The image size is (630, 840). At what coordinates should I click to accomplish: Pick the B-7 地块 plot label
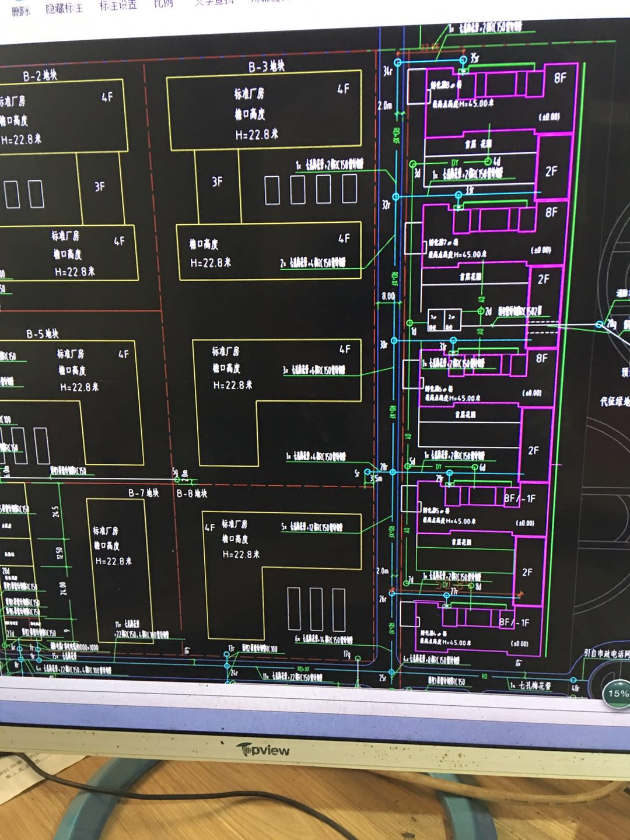[x=143, y=493]
